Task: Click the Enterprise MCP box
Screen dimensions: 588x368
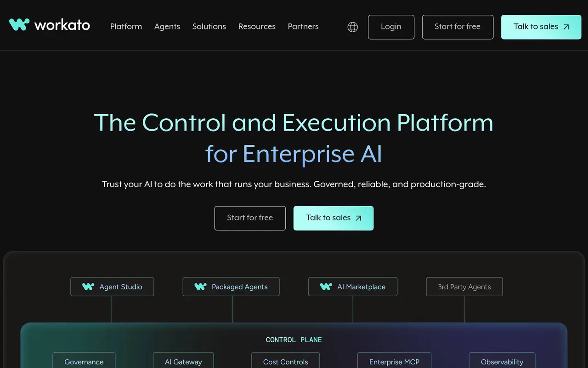Action: click(x=395, y=361)
